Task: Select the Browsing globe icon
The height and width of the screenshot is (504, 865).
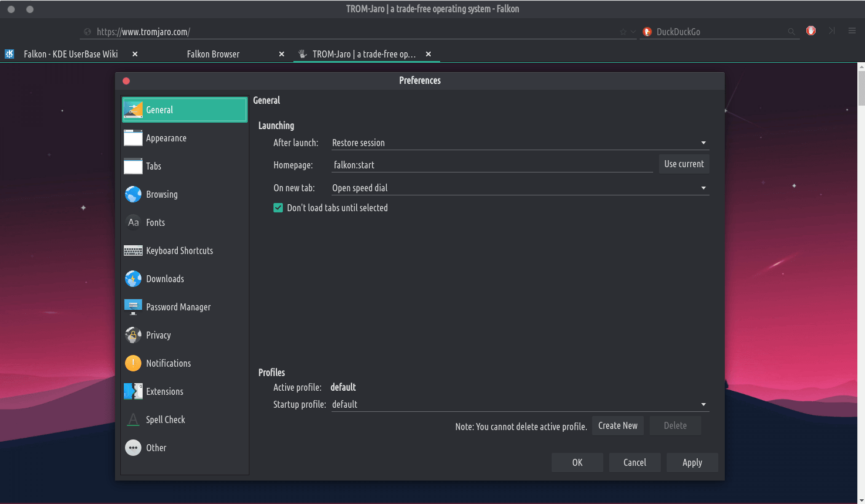Action: (133, 194)
